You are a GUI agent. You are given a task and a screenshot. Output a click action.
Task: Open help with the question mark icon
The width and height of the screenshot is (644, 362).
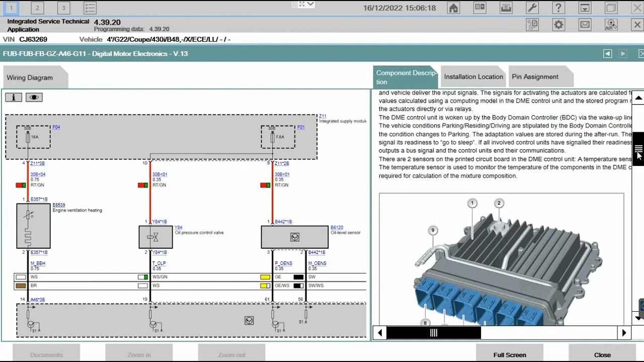click(x=558, y=8)
